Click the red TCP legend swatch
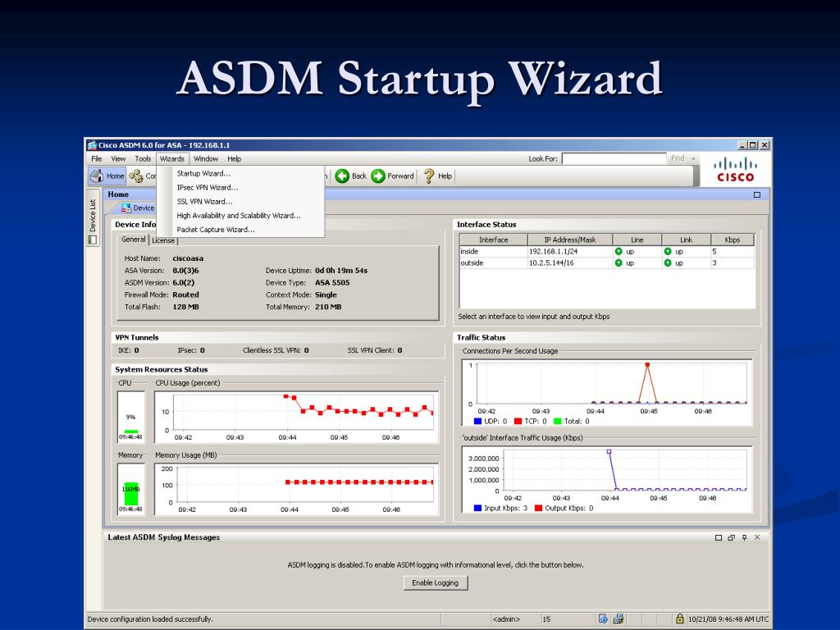The height and width of the screenshot is (630, 840). tap(518, 421)
